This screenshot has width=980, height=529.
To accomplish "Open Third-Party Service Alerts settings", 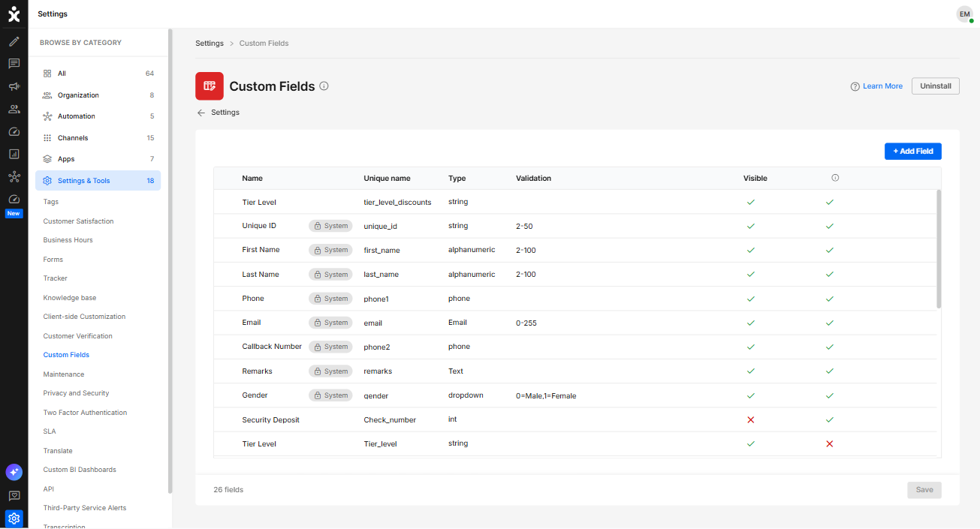I will (x=85, y=508).
